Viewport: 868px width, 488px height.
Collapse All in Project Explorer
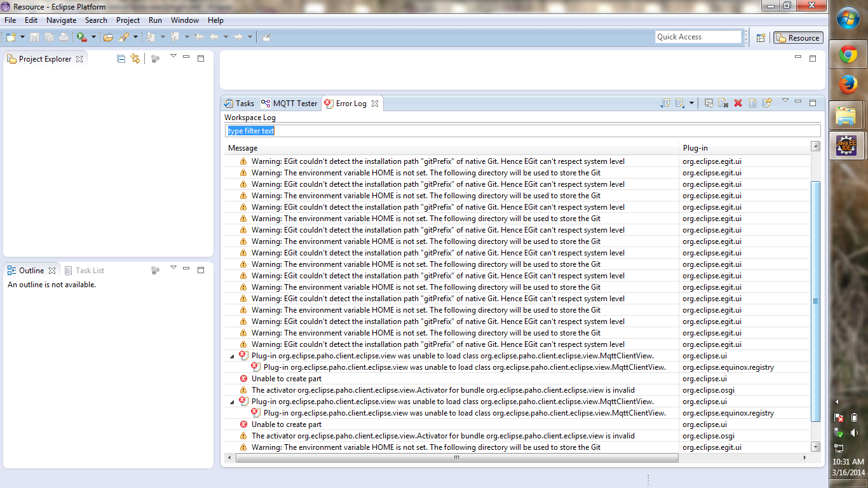[121, 58]
